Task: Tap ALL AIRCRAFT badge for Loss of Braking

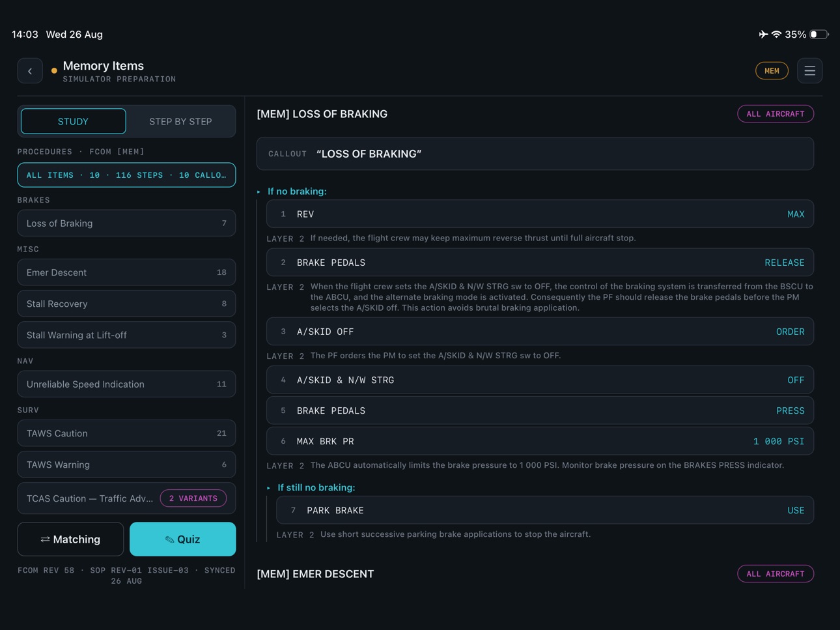Action: (776, 114)
